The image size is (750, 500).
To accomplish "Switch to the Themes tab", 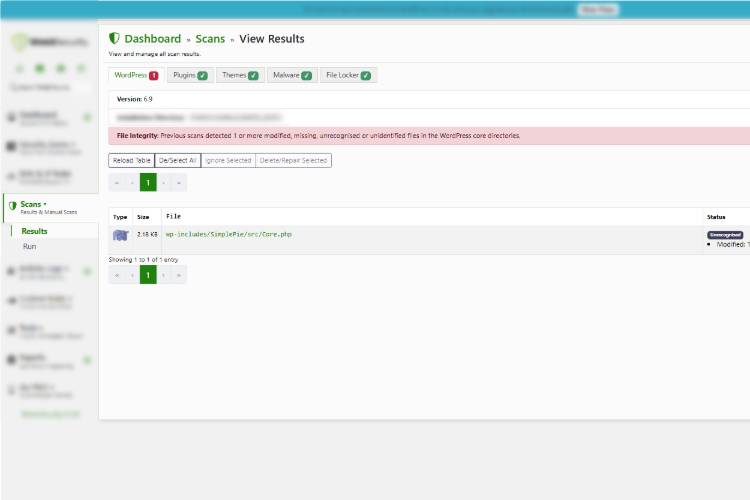I will pos(239,75).
